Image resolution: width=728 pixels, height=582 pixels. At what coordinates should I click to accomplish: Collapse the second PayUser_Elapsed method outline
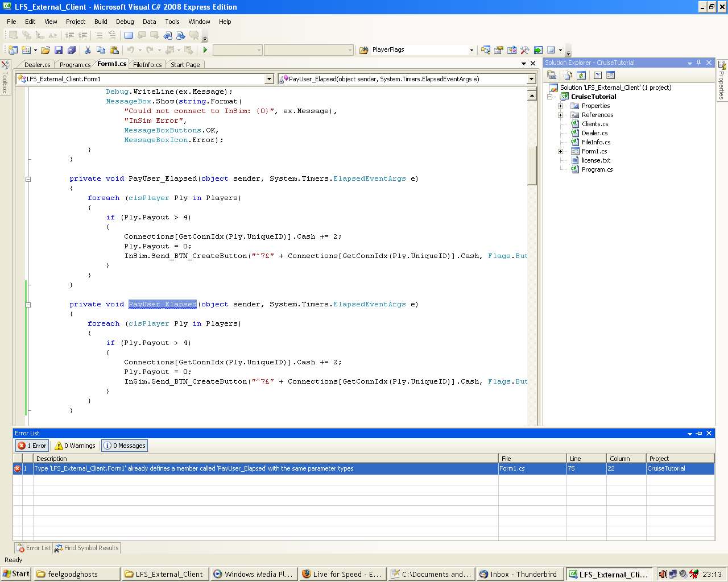28,305
